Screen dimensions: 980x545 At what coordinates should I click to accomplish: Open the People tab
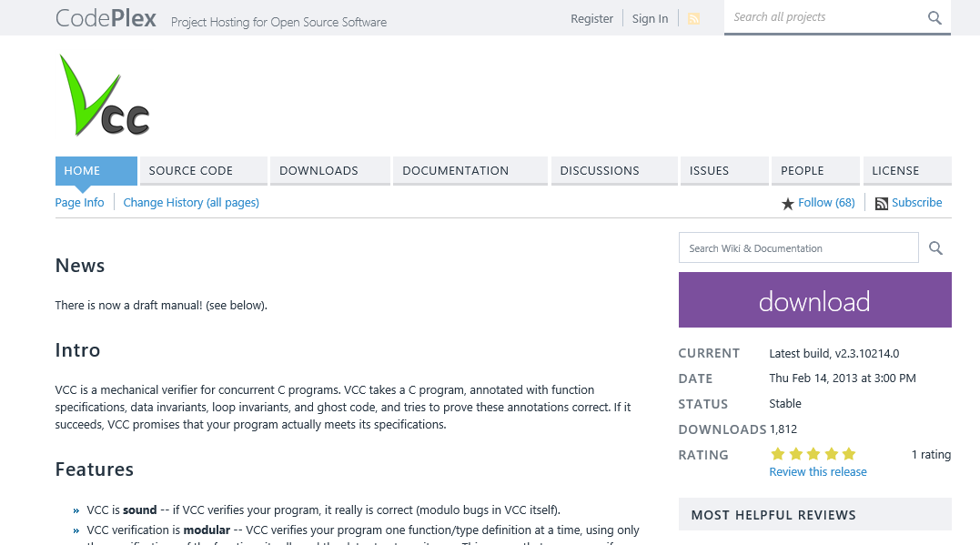(815, 171)
